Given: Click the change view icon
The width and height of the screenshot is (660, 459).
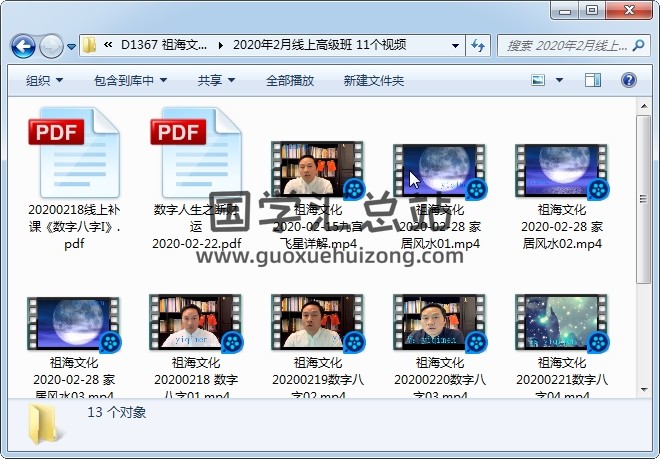Looking at the screenshot, I should point(538,80).
